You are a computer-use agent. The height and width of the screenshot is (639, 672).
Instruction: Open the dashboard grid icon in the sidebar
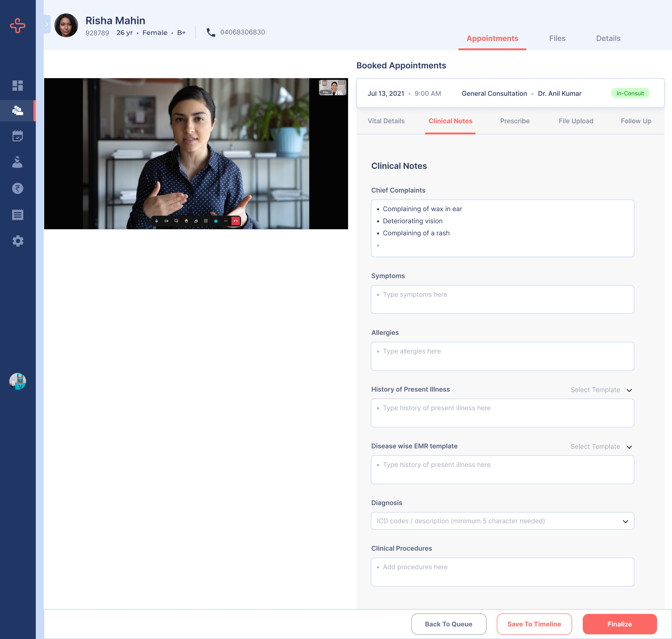[18, 86]
